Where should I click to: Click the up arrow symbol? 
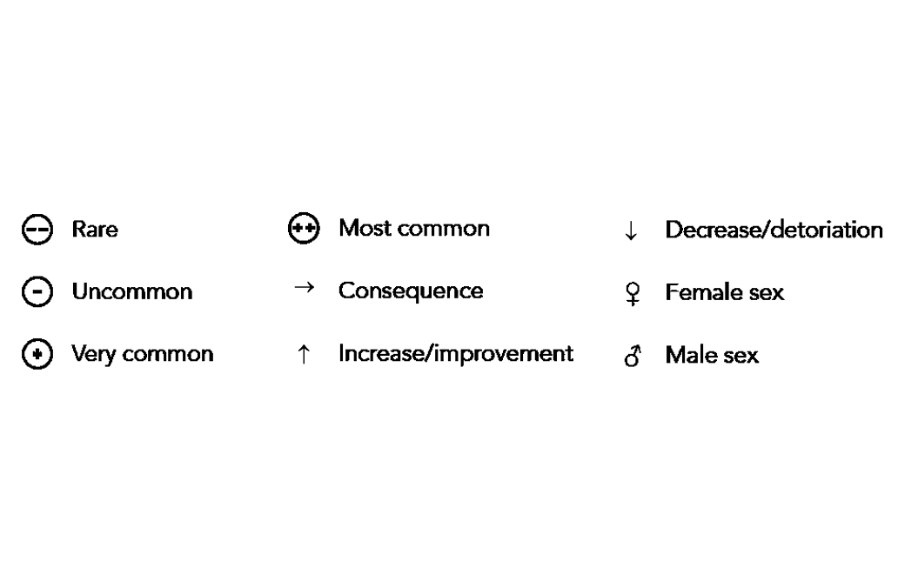[x=304, y=355]
